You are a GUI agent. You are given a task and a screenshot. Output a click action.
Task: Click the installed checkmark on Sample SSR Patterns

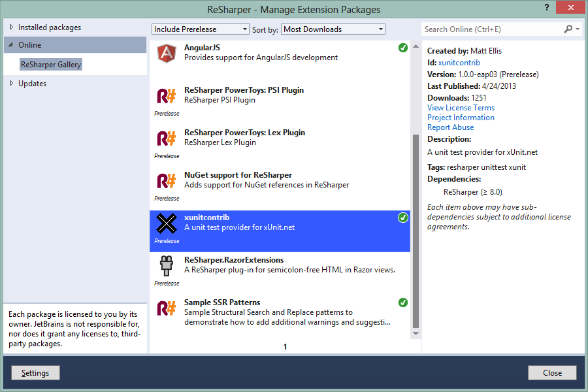tap(402, 302)
